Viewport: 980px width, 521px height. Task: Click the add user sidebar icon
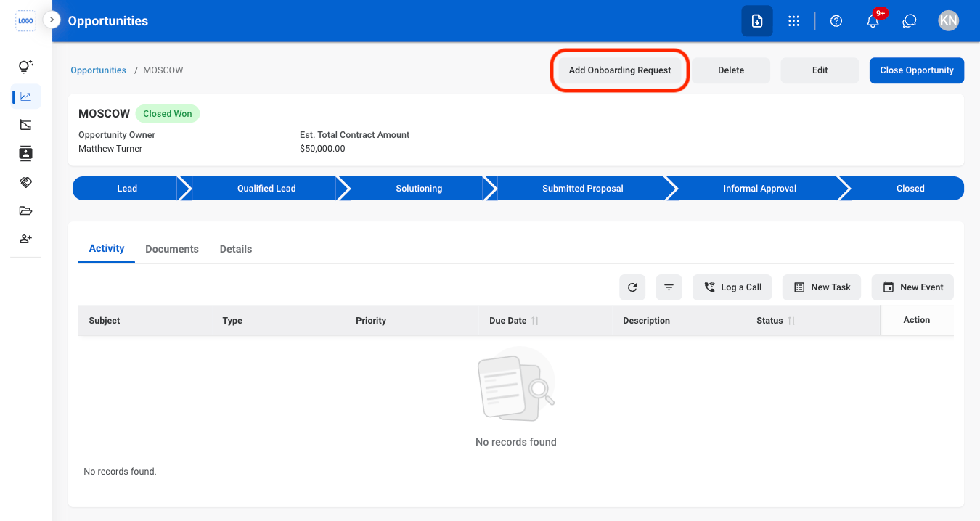[x=25, y=239]
